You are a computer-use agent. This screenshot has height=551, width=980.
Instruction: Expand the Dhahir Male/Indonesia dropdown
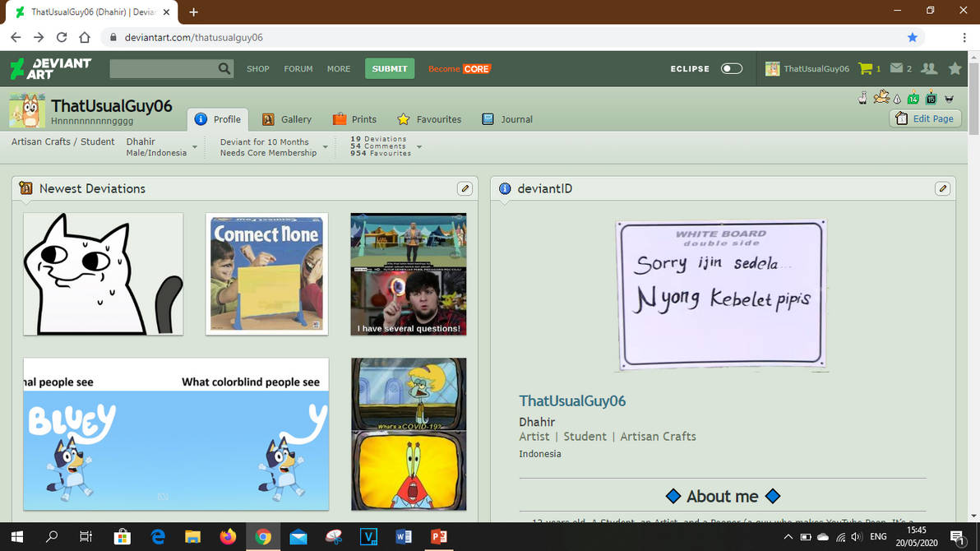(195, 147)
